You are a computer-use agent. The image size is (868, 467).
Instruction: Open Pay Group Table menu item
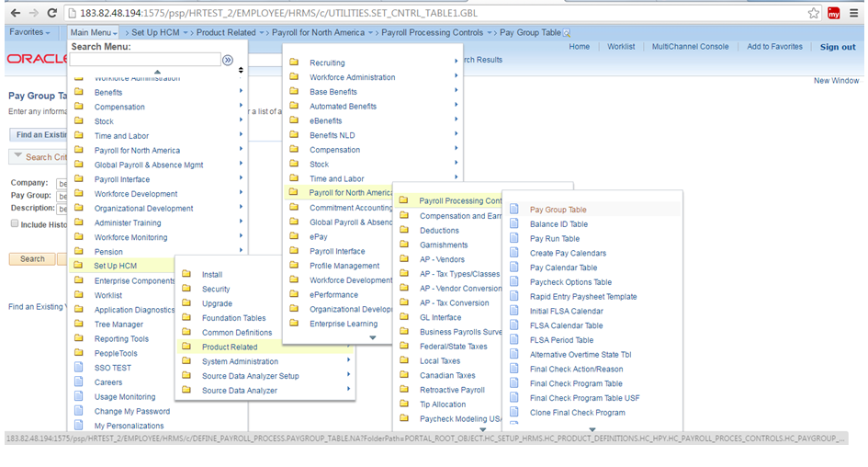click(558, 210)
